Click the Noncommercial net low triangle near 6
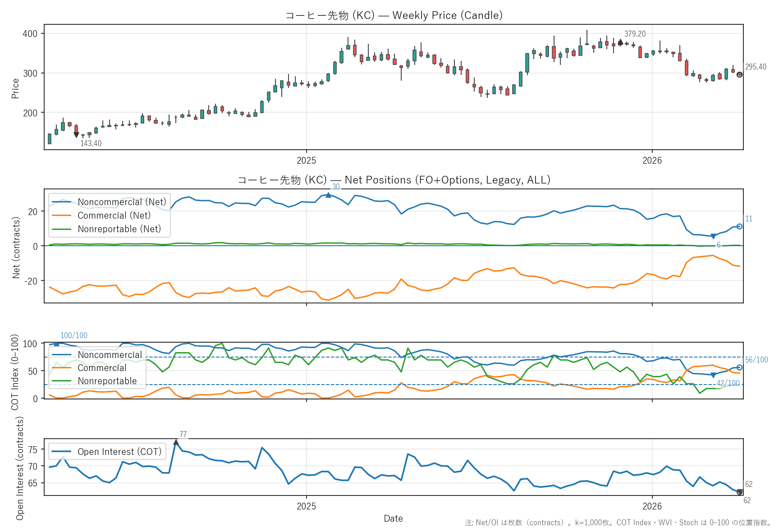The width and height of the screenshot is (779, 532). [x=713, y=236]
